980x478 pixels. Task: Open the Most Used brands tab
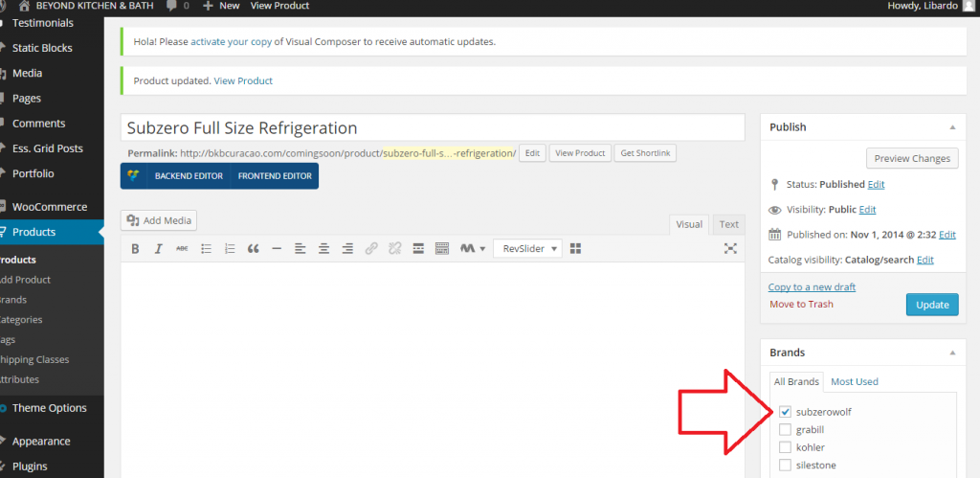pos(854,381)
